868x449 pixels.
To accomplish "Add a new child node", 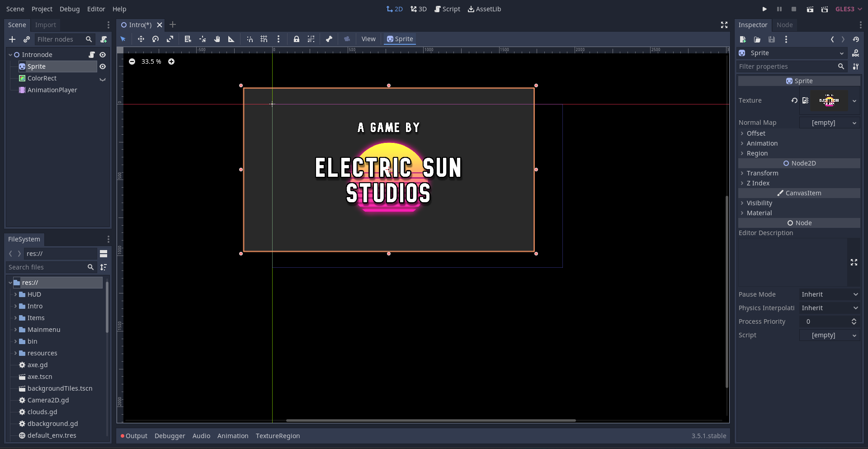I will point(12,39).
